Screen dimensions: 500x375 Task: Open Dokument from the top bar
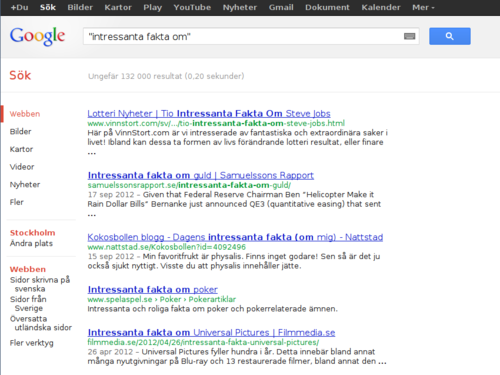pyautogui.click(x=327, y=7)
